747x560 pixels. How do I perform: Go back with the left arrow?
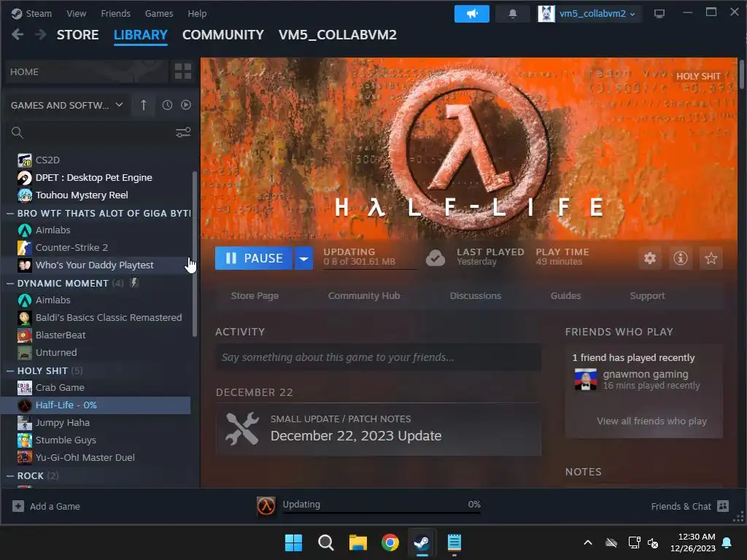18,35
